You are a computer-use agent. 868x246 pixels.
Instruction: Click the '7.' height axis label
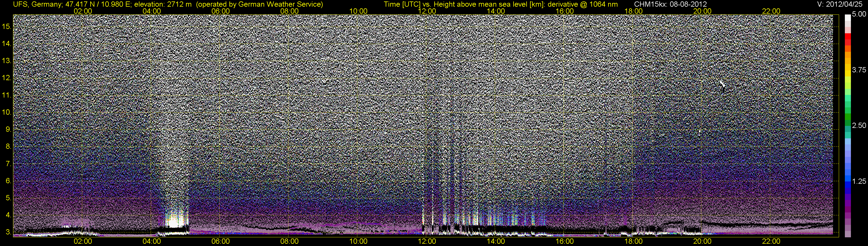[x=9, y=164]
